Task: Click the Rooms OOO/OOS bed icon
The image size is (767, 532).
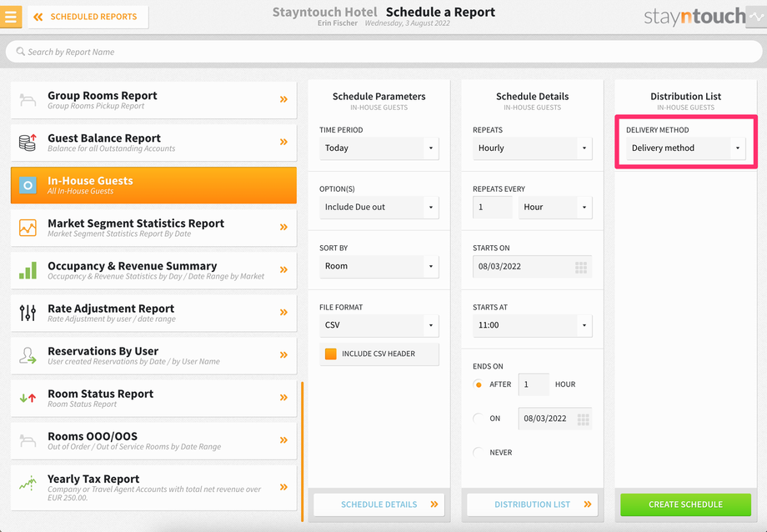Action: pos(28,441)
